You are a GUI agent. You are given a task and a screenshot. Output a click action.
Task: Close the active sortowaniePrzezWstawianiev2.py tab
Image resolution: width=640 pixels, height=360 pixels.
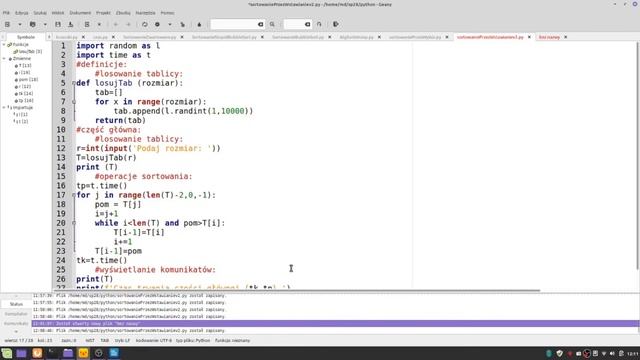[x=529, y=37]
